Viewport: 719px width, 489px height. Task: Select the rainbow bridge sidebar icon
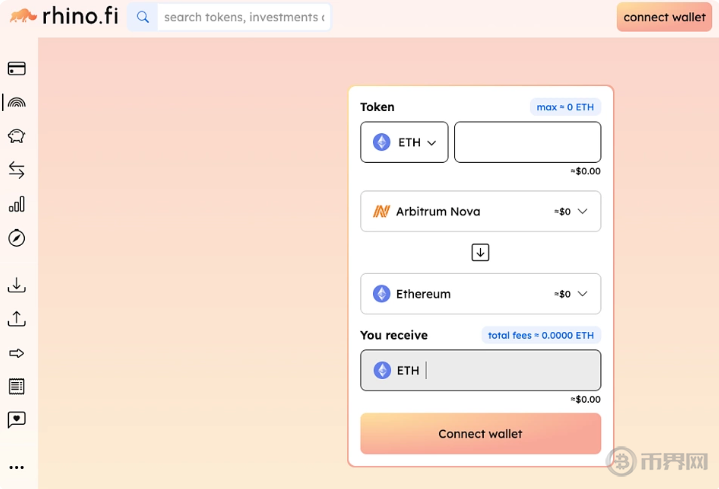click(x=16, y=102)
